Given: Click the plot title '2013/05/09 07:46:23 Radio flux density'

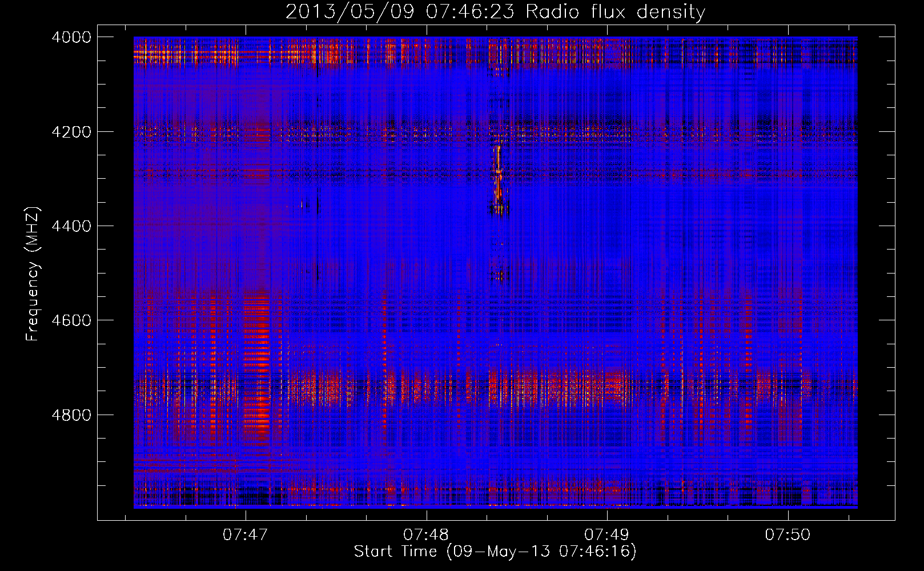Looking at the screenshot, I should tap(495, 11).
